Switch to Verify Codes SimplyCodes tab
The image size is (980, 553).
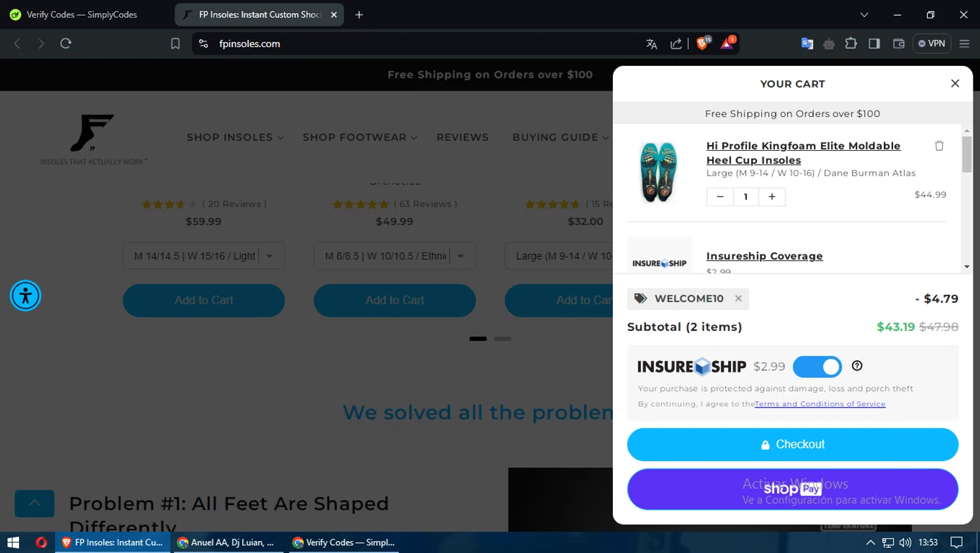click(82, 14)
